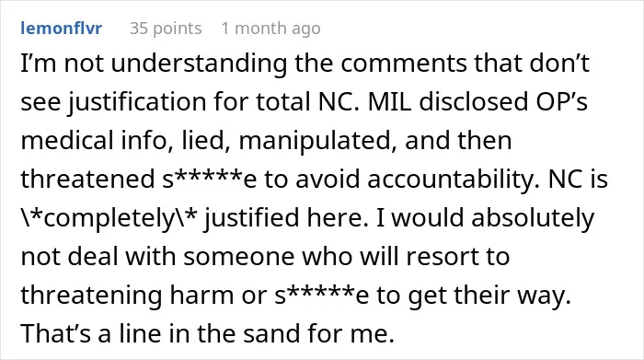The image size is (644, 360).
Task: Click the word absolutely in the comment
Action: tap(533, 218)
